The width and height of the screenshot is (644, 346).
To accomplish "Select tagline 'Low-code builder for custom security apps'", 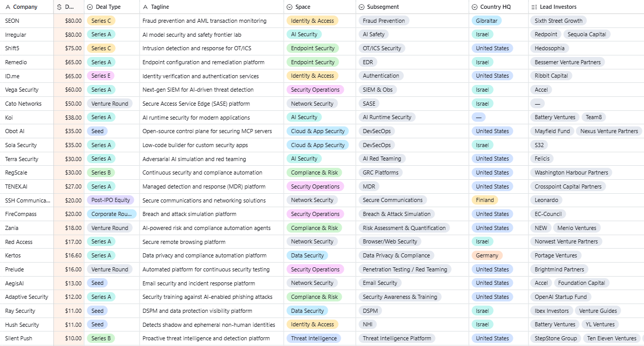I will coord(195,145).
